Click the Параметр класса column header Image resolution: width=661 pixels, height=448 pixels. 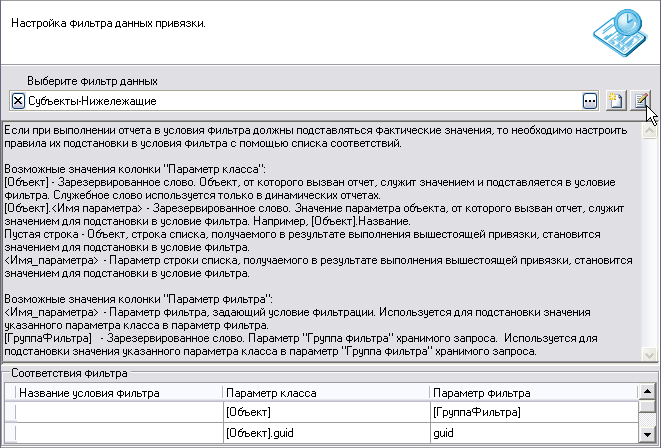click(x=326, y=393)
